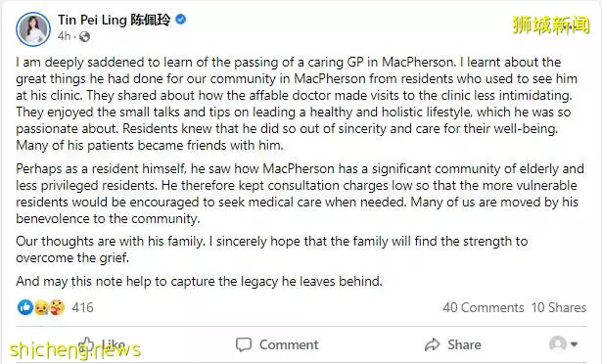The width and height of the screenshot is (602, 364).
Task: Click the Like button
Action: pos(102,344)
